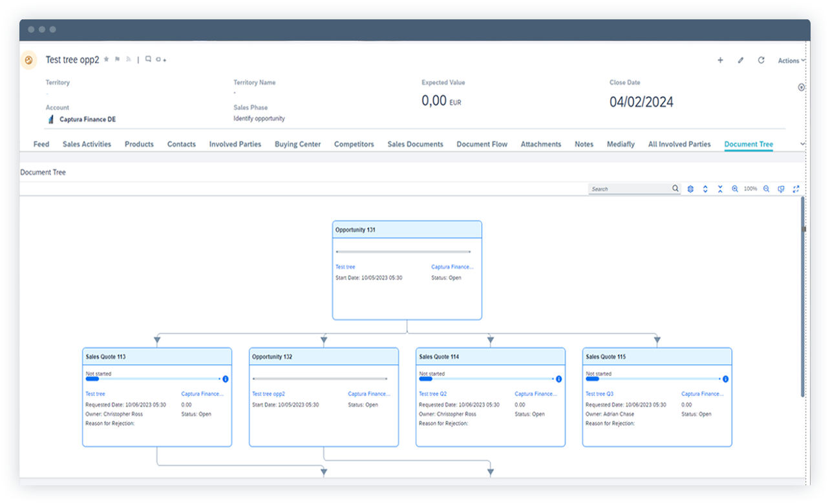Edit the opportunity using the pencil icon
Screen dimensions: 830x504
click(x=741, y=59)
